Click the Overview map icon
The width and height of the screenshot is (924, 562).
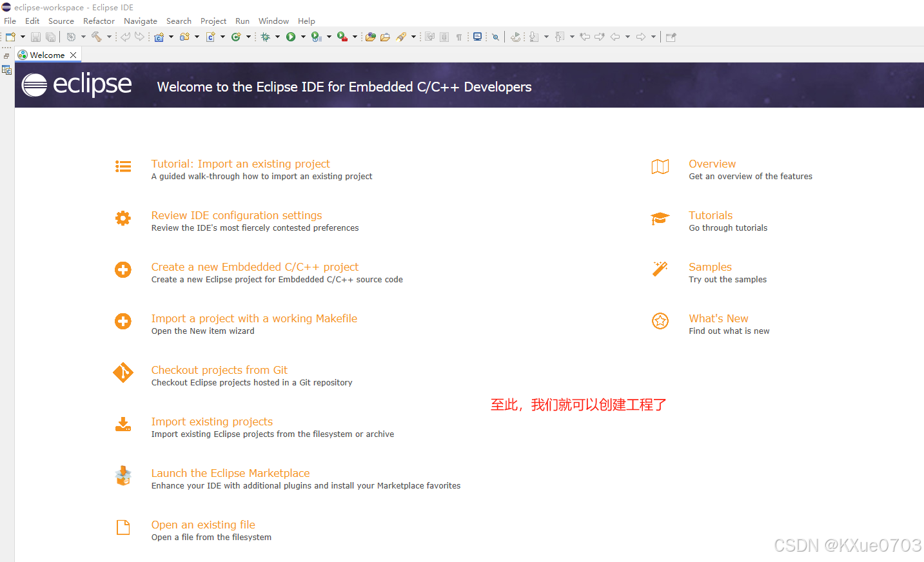coord(660,167)
